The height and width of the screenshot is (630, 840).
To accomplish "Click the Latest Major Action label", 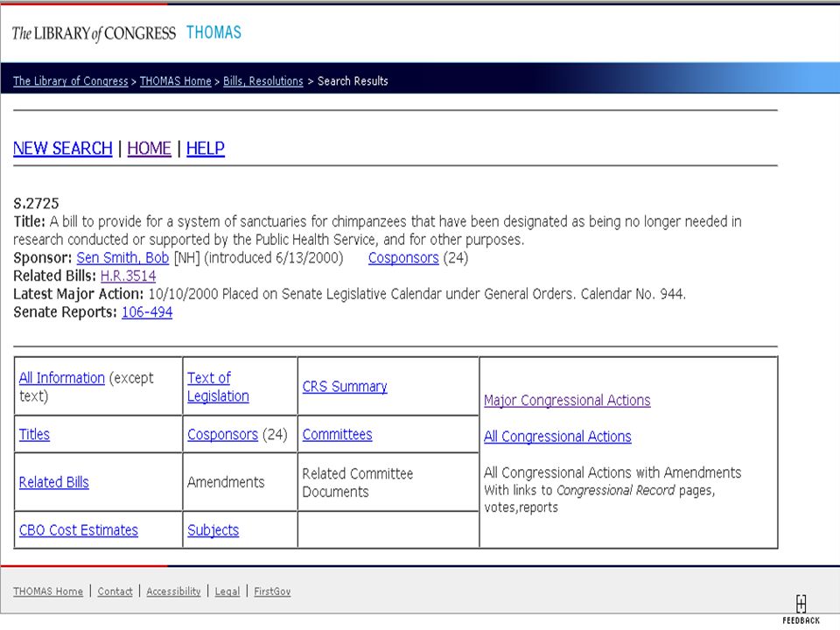I will [78, 294].
